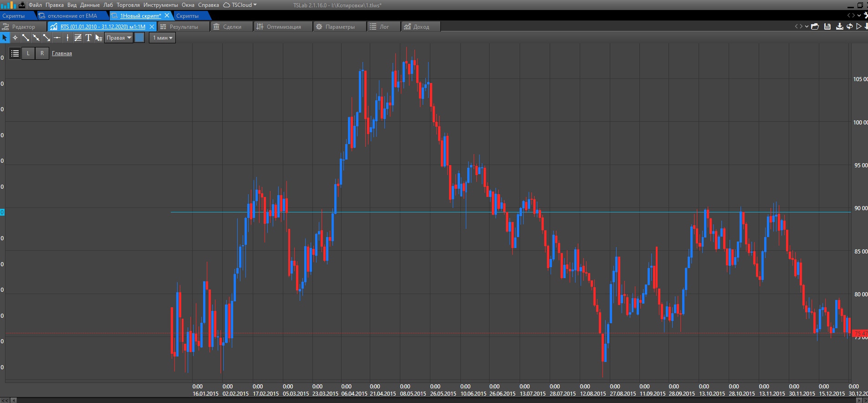Select the parallel channel lines tool
Screen dimensions: 868x403
click(x=78, y=38)
